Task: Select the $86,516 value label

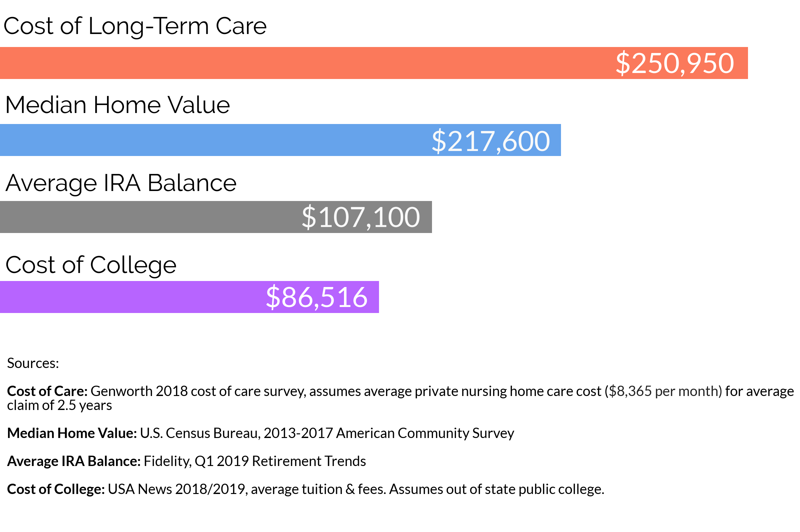Action: coord(317,298)
